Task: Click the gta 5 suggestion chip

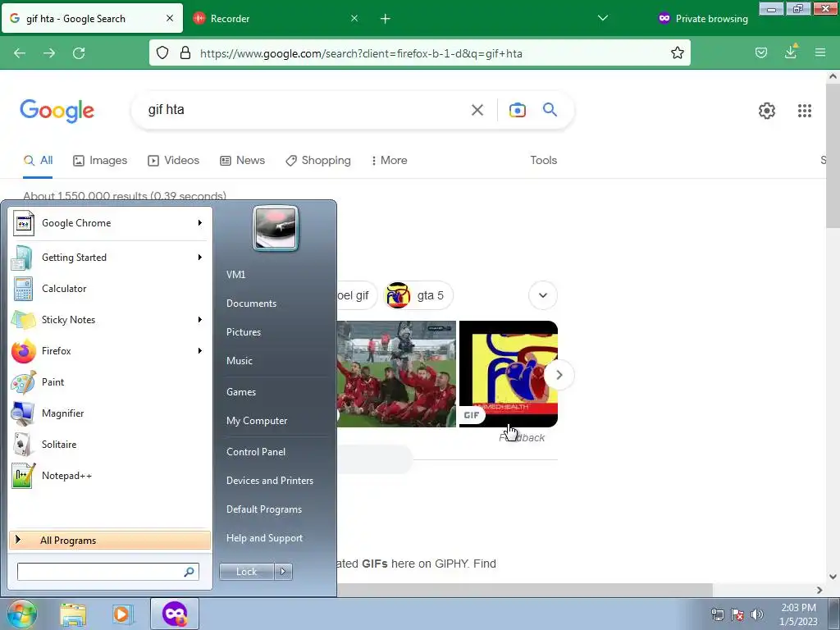Action: pyautogui.click(x=419, y=295)
